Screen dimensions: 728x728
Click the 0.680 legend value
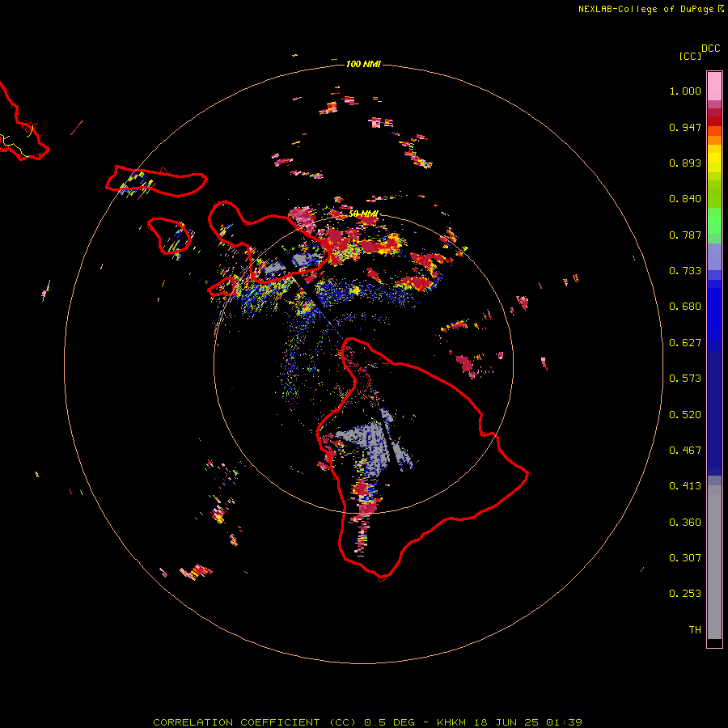pyautogui.click(x=685, y=307)
